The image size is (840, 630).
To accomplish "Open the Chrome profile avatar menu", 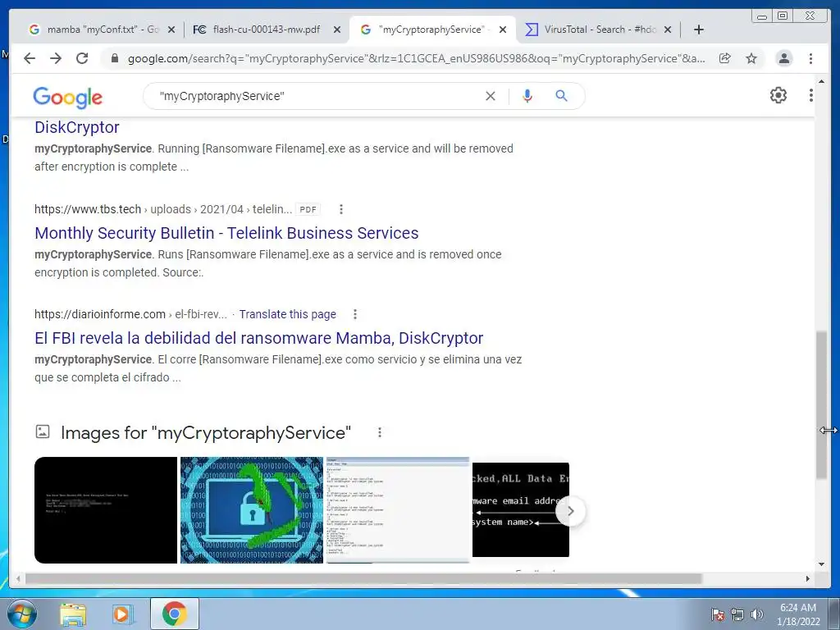I will pos(783,58).
